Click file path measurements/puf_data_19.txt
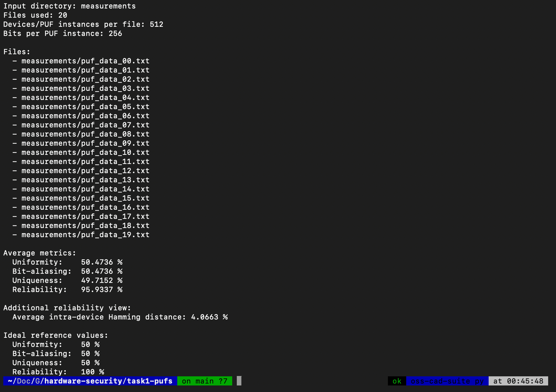The image size is (556, 392). [x=85, y=235]
